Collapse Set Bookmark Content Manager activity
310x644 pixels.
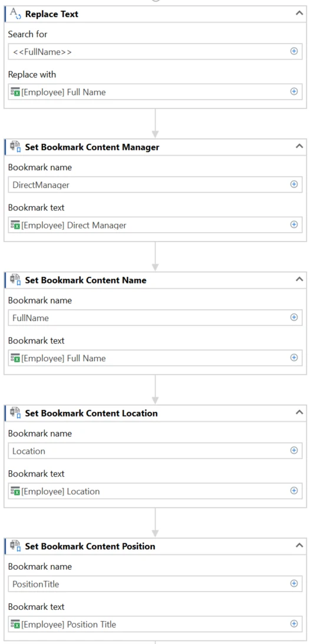299,147
